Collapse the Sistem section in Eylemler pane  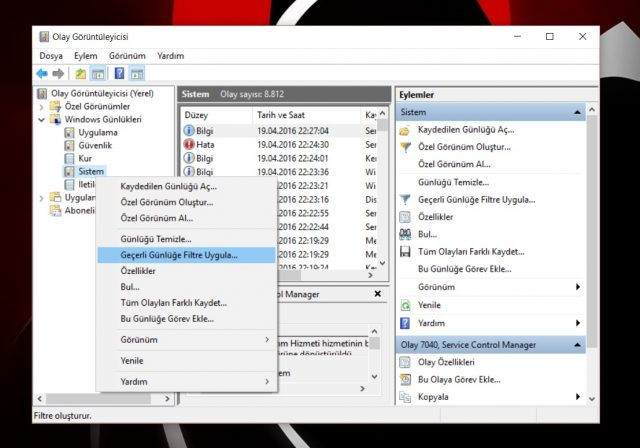pyautogui.click(x=577, y=112)
